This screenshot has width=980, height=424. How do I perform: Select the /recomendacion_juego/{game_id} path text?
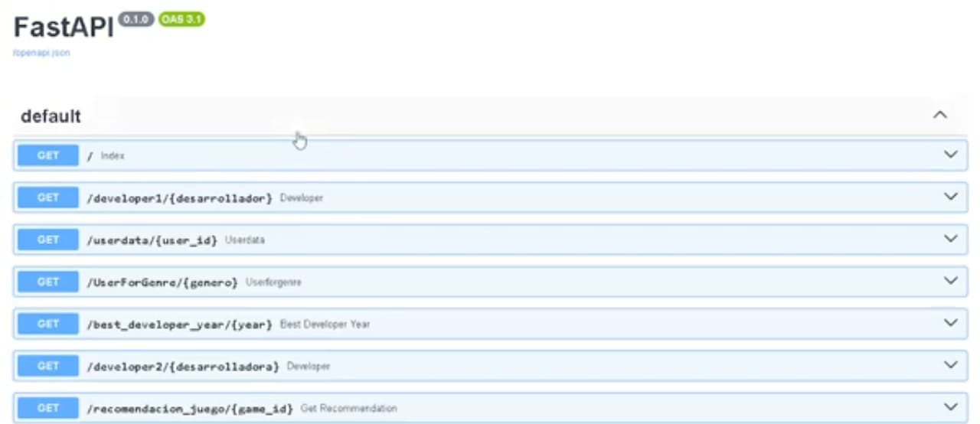tap(190, 409)
